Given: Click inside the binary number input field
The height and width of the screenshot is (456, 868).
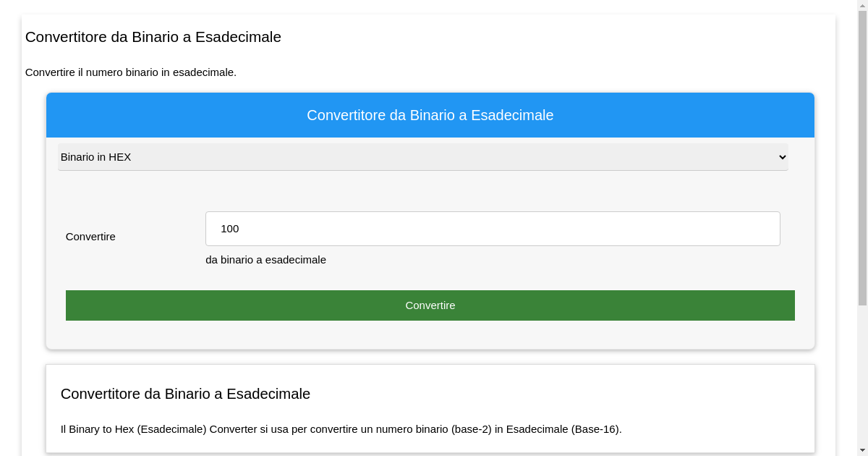Looking at the screenshot, I should click(x=493, y=228).
